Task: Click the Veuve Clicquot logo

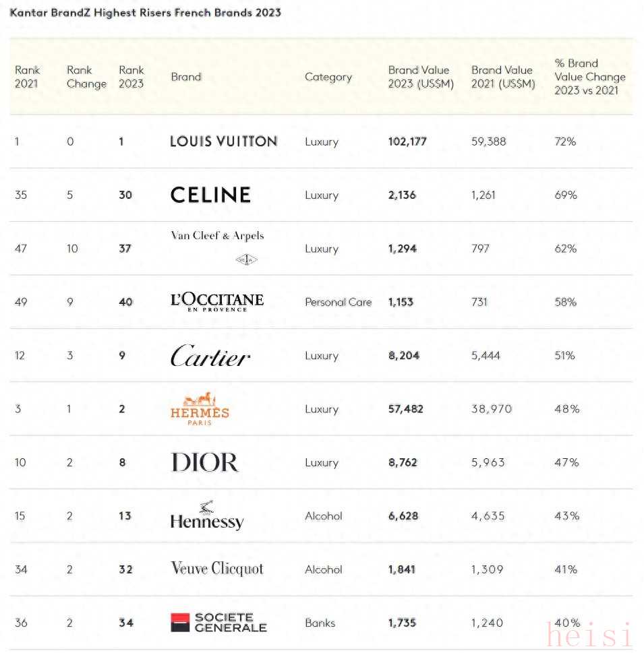Action: pos(217,569)
